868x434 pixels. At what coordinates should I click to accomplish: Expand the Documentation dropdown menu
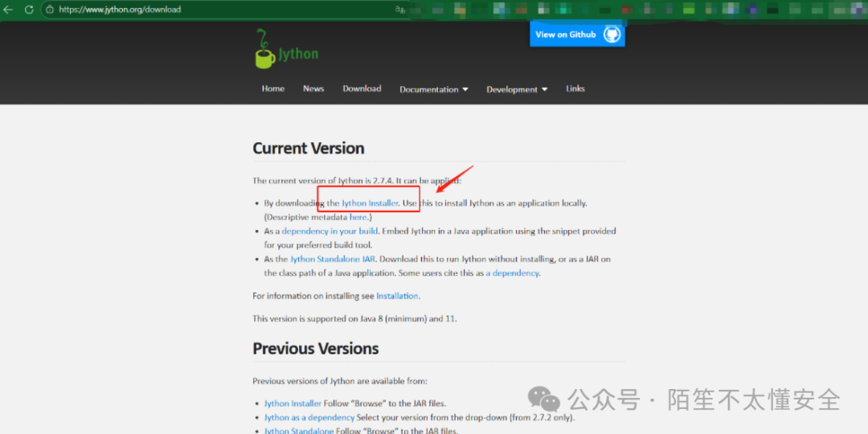[434, 89]
